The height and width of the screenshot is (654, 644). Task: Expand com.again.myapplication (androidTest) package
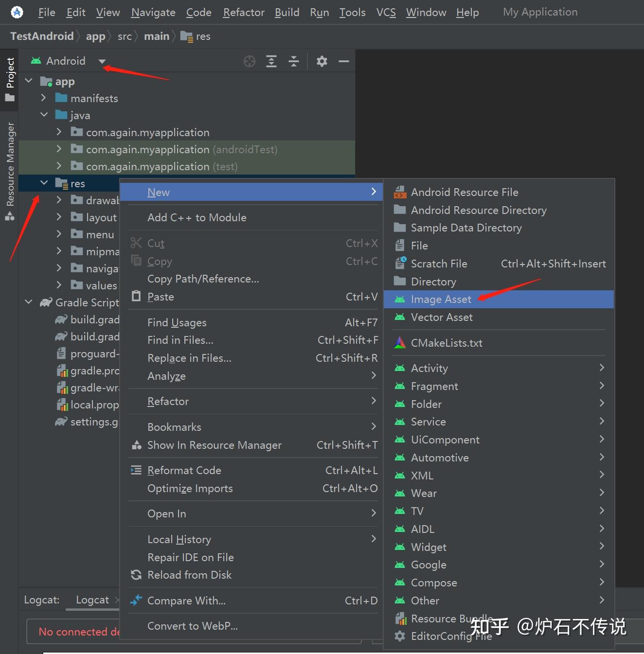(59, 149)
